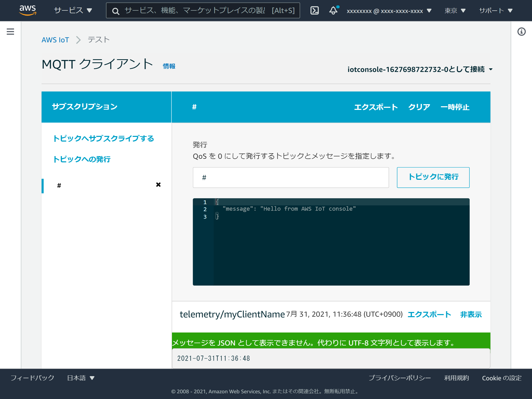Open トピックへサブスクライブする
This screenshot has width=532, height=399.
tap(104, 139)
